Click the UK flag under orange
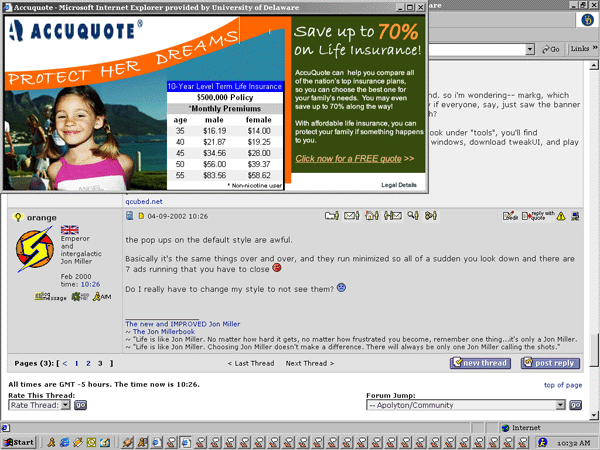The width and height of the screenshot is (600, 450). (x=70, y=230)
